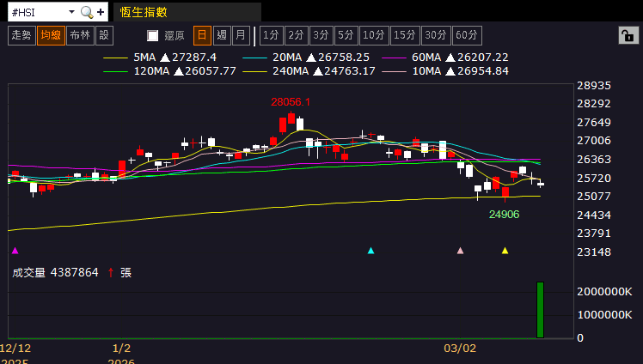Open the 設 settings button

pyautogui.click(x=104, y=35)
